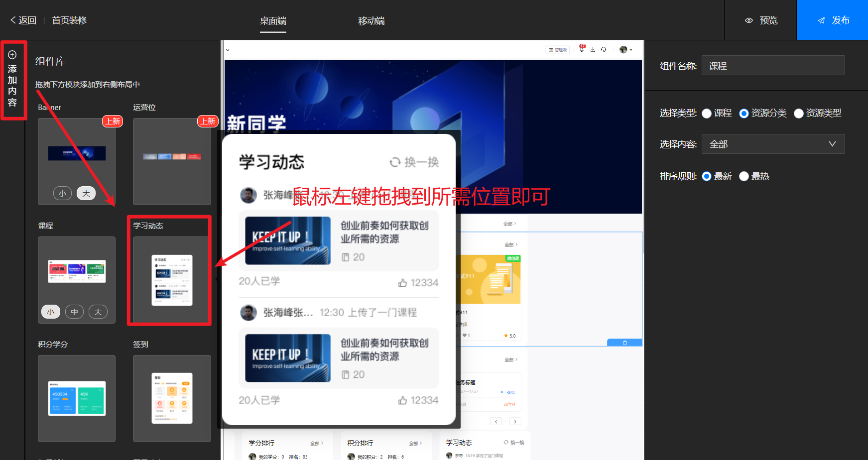Click the 组件名称 input field
Viewport: 868px width, 460px height.
[773, 66]
